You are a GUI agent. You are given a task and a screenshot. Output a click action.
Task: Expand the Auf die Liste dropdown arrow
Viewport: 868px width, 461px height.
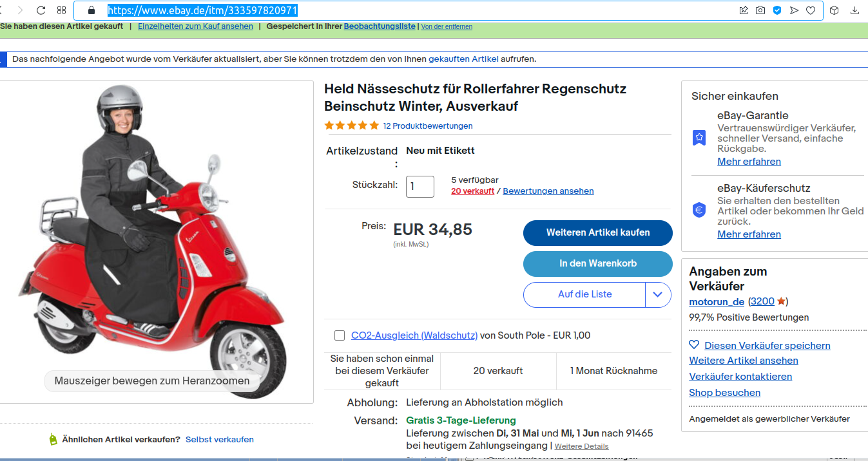657,295
